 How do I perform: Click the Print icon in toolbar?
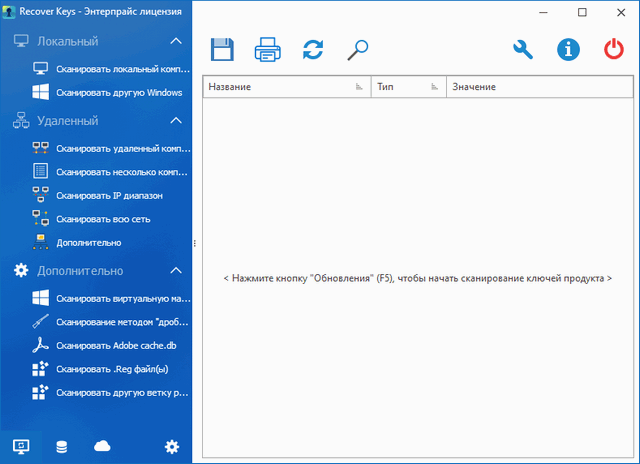point(268,49)
